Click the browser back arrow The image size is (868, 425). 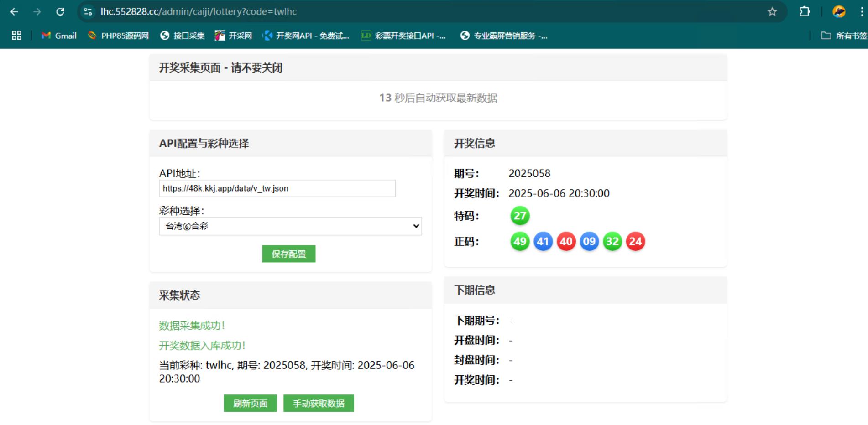[x=14, y=12]
